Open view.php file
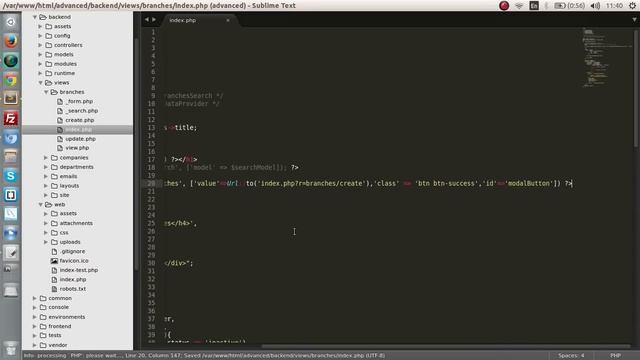The width and height of the screenshot is (640, 360). point(77,148)
